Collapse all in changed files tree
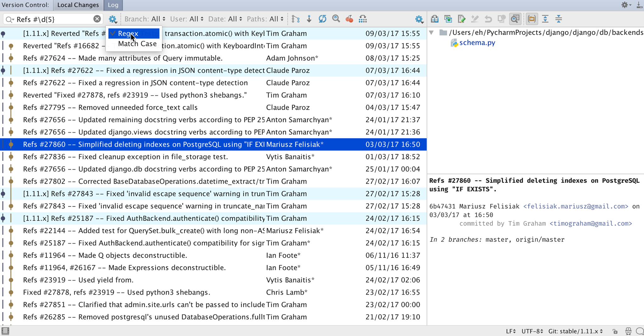The width and height of the screenshot is (644, 336). click(559, 19)
